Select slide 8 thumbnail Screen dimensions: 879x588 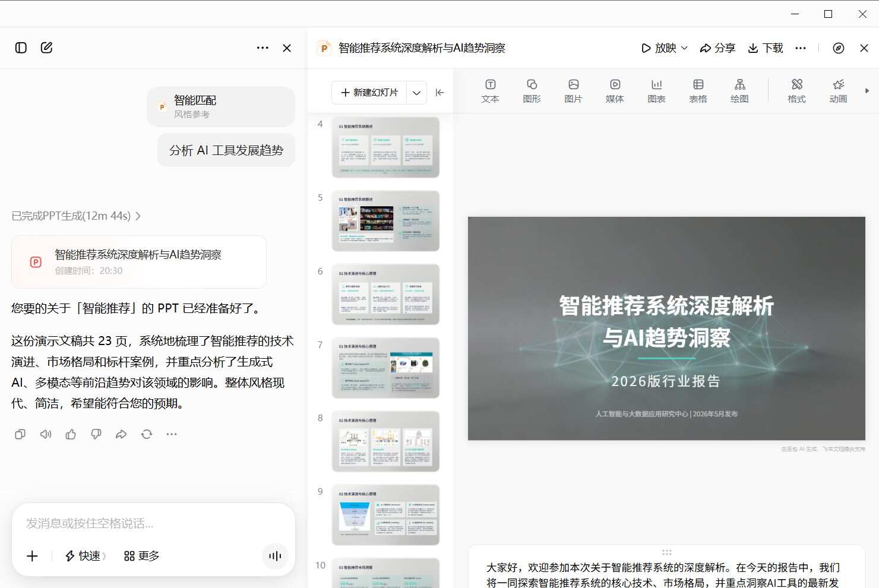385,442
